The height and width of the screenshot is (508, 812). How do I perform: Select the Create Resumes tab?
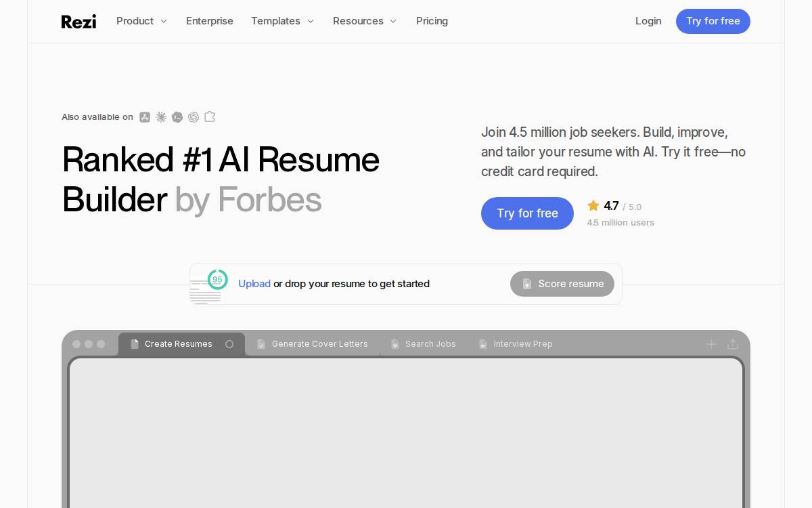point(181,344)
